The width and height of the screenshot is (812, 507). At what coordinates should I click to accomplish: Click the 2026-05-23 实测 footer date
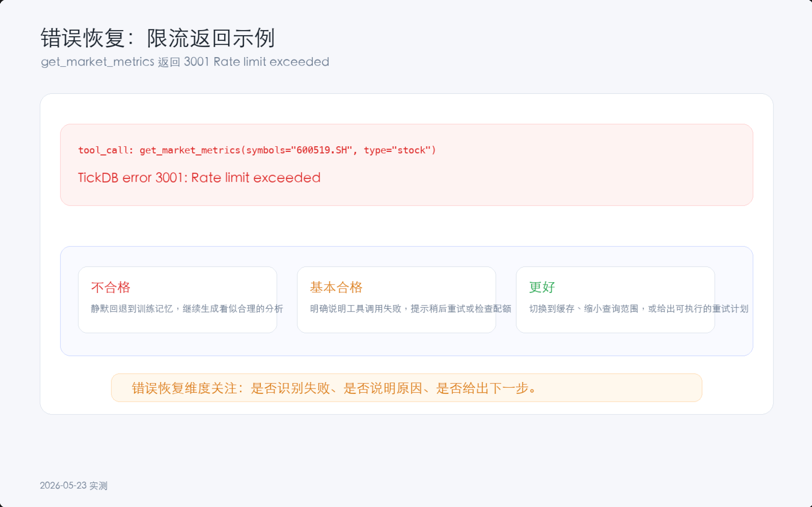74,486
